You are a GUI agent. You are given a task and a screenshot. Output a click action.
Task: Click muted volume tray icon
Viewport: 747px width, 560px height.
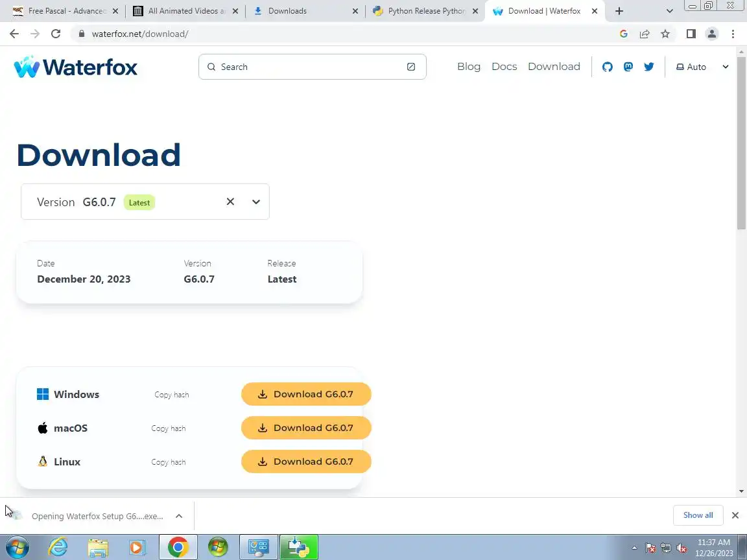[682, 548]
